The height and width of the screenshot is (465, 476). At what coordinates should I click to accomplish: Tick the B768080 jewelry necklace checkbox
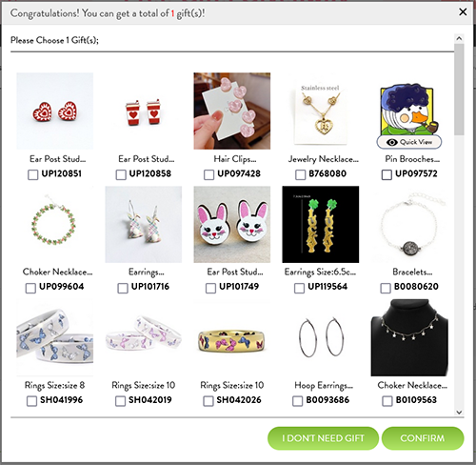[x=300, y=174]
